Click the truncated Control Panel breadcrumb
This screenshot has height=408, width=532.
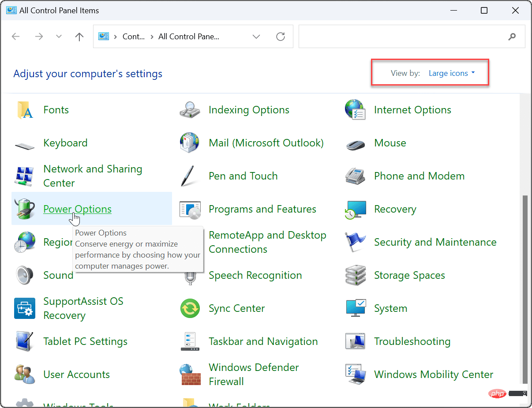(x=133, y=37)
